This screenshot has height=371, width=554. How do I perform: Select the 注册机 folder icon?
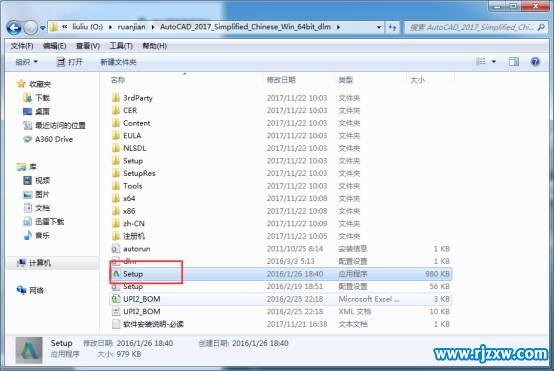[116, 236]
